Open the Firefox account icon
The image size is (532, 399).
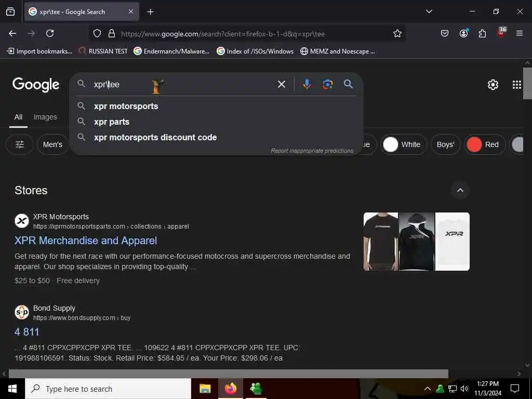click(463, 33)
